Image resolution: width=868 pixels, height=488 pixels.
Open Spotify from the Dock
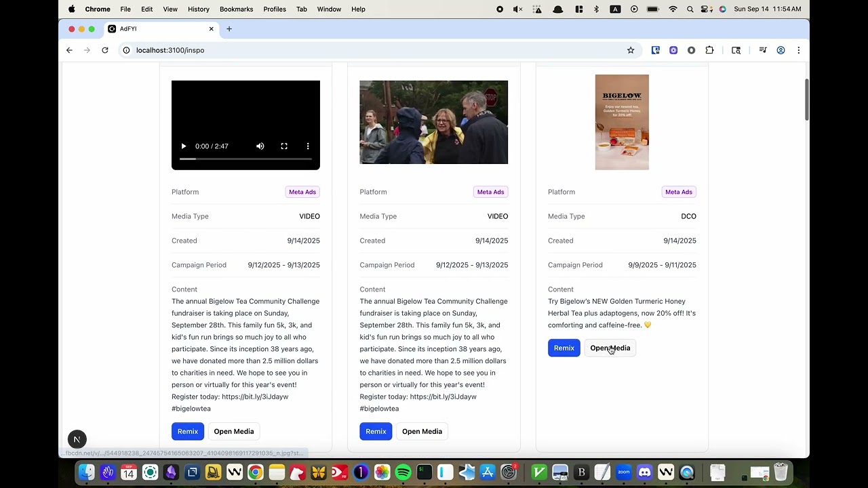click(x=403, y=472)
